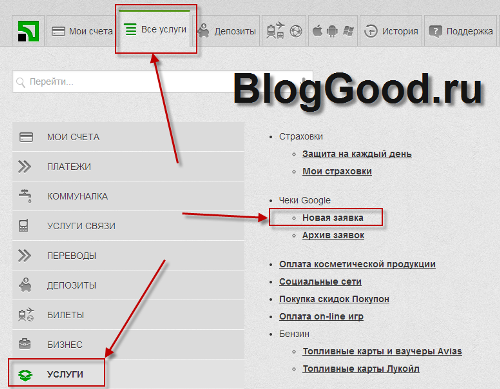Select ДЕПОЗИТЫ in the side menu
Viewport: 500px width, 389px height.
pyautogui.click(x=128, y=285)
